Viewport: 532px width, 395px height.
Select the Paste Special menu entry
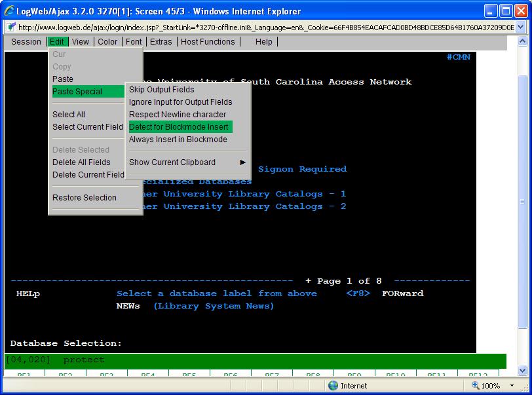(x=88, y=92)
